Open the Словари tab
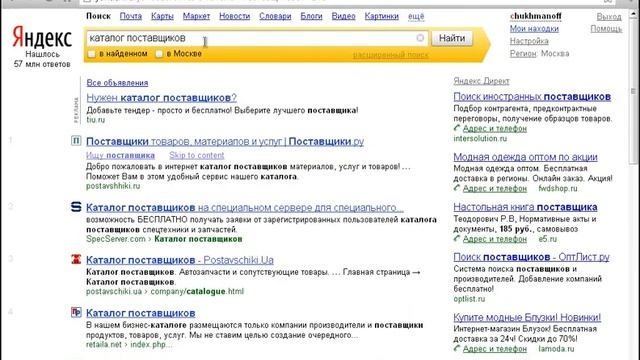 click(275, 16)
